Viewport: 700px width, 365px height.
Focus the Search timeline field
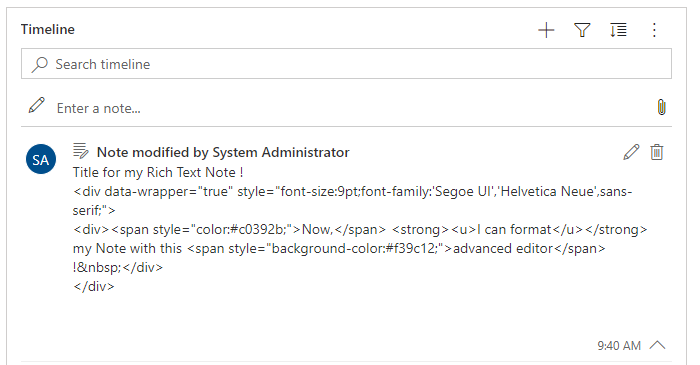[x=346, y=64]
